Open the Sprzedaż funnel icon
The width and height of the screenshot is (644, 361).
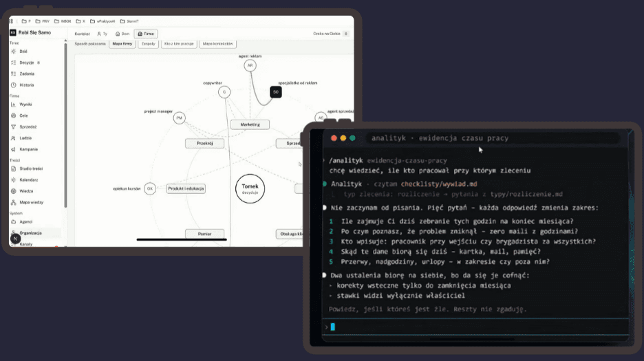point(14,127)
